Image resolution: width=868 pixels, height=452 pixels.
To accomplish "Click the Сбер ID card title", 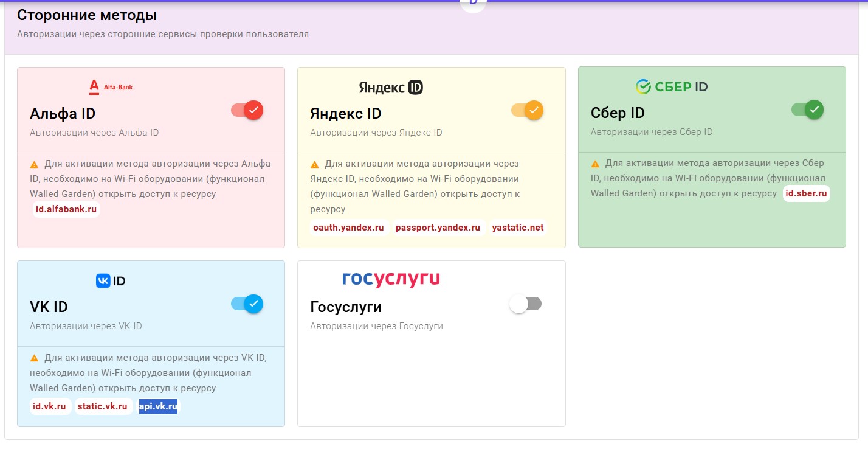I will [618, 113].
